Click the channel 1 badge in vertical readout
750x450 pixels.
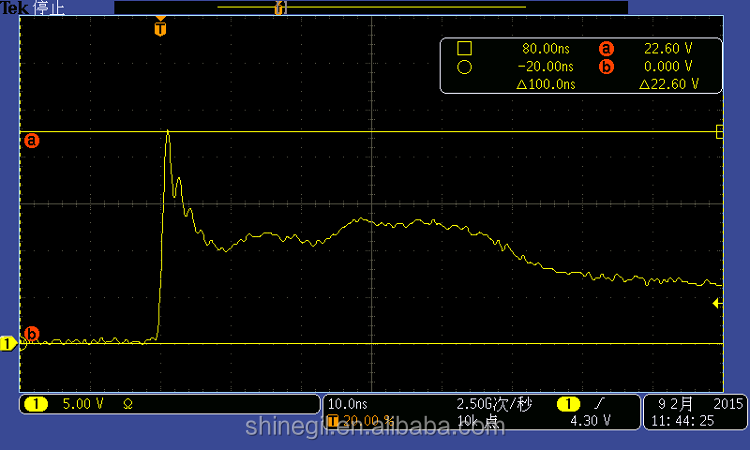[x=36, y=405]
